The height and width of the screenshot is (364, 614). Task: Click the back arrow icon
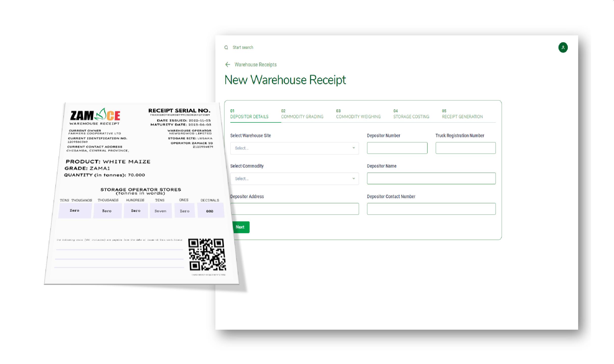pos(227,65)
